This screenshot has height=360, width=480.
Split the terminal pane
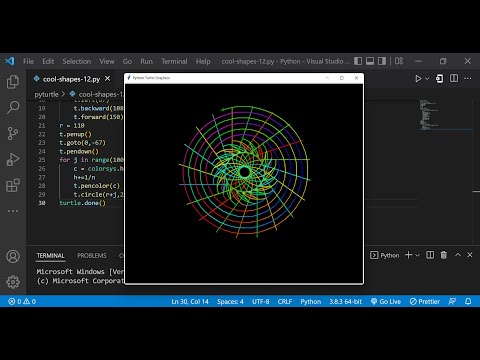tap(430, 255)
